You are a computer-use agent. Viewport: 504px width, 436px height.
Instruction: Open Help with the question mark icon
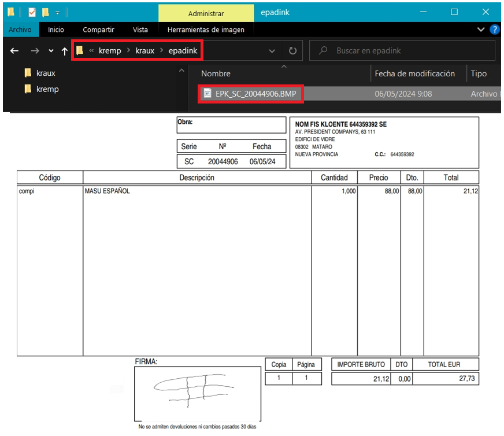494,29
